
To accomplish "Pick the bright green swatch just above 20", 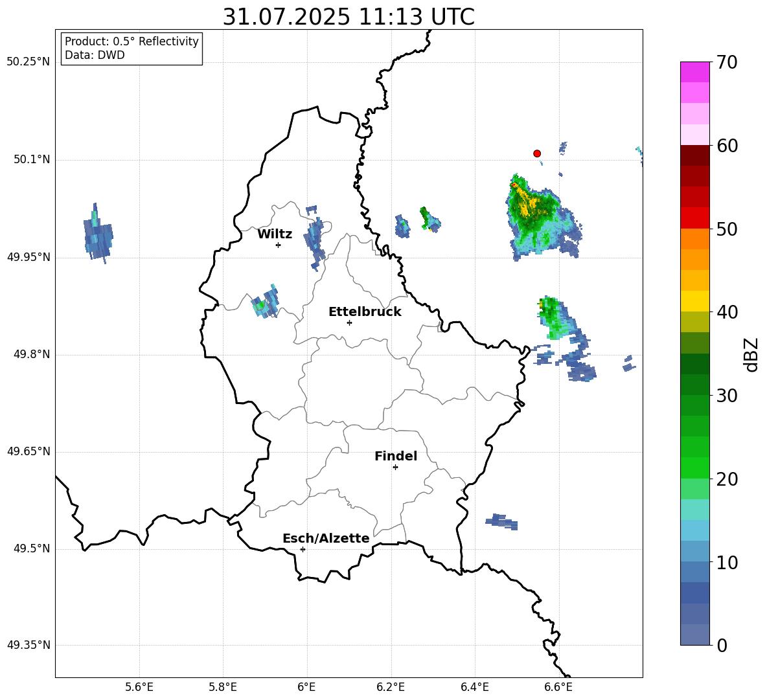I will [x=695, y=468].
